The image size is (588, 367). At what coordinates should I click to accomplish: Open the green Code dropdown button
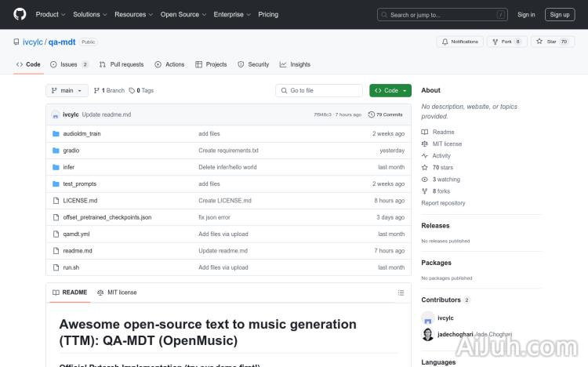(390, 90)
